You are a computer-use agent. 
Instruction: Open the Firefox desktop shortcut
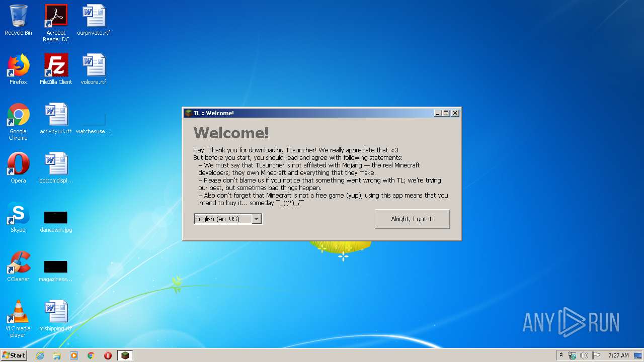18,69
